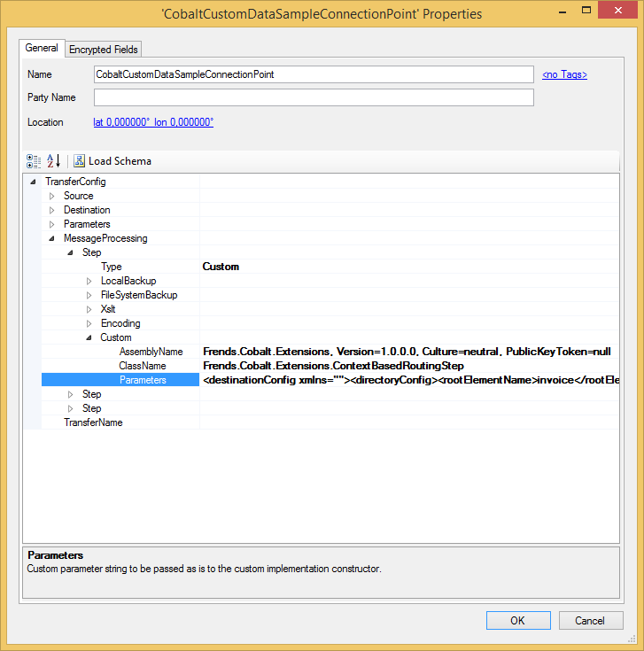Click the Load Schema button
644x651 pixels.
113,161
